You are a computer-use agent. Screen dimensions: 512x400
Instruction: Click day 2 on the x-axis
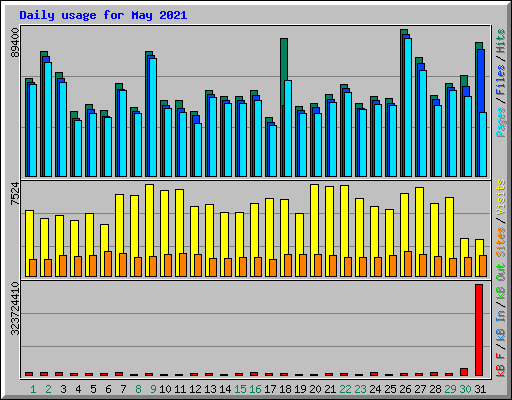tap(48, 389)
